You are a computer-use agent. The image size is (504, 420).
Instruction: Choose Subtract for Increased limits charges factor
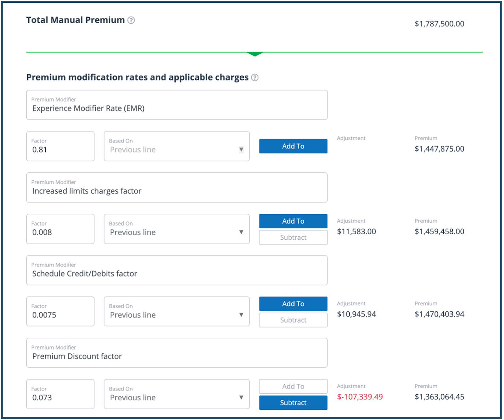(x=293, y=237)
